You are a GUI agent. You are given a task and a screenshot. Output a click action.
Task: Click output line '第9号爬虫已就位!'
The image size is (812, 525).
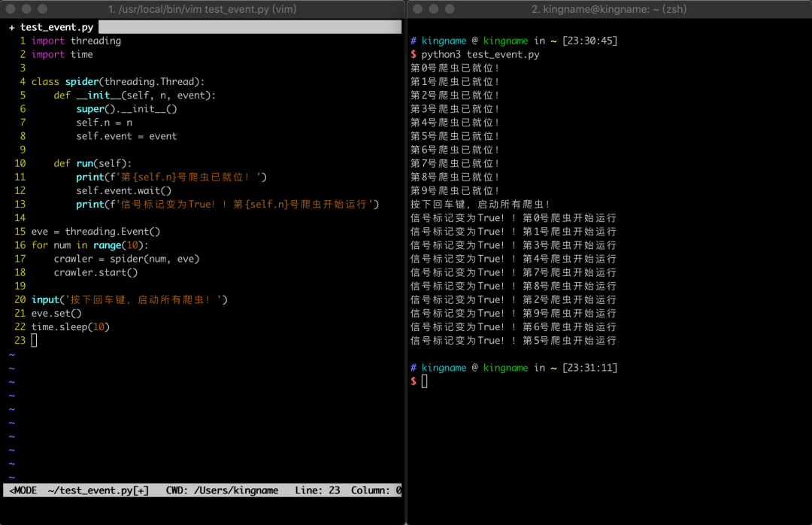point(455,191)
